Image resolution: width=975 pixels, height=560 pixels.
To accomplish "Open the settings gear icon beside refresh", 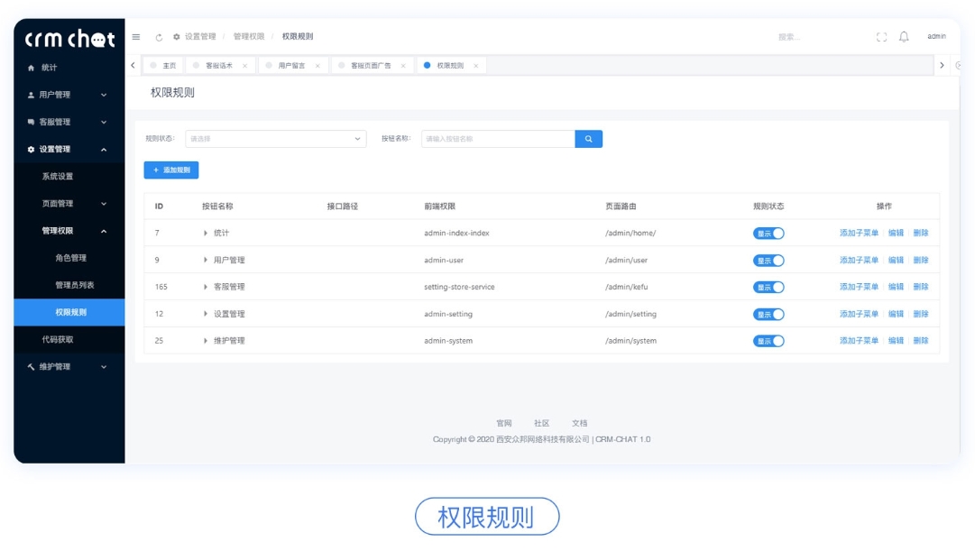I will [177, 37].
